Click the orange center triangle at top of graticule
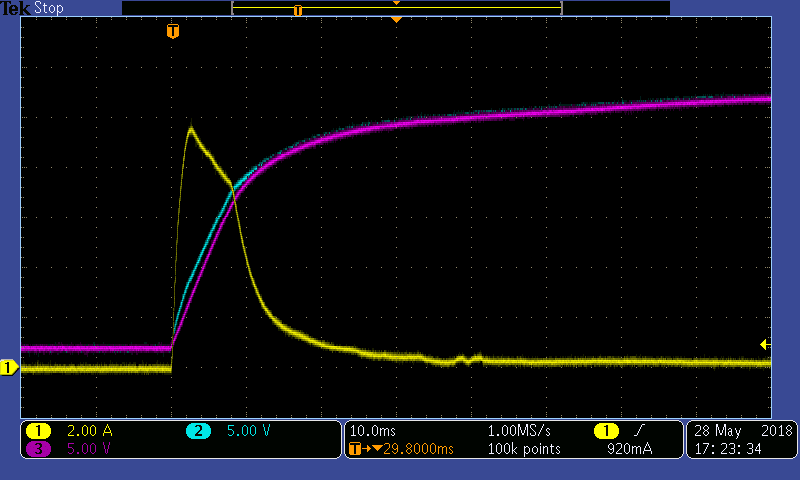The width and height of the screenshot is (800, 480). (x=396, y=20)
